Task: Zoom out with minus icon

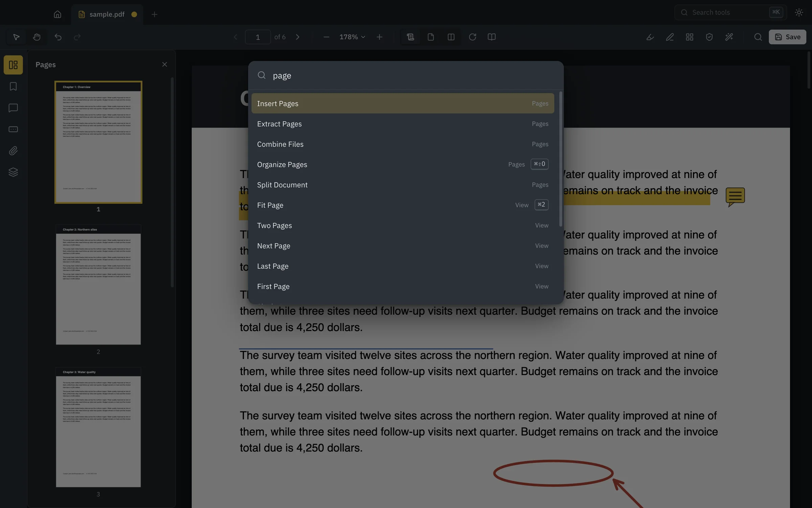Action: tap(326, 37)
